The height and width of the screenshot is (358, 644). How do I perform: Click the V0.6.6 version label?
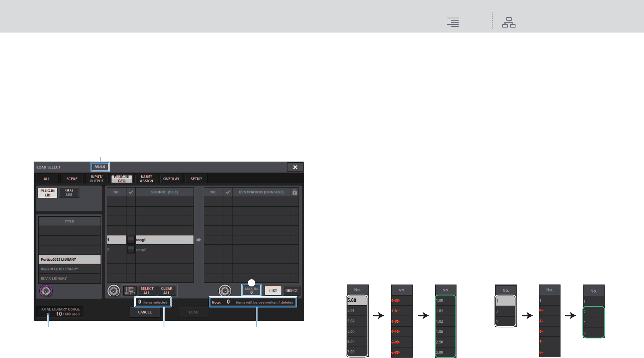click(100, 167)
